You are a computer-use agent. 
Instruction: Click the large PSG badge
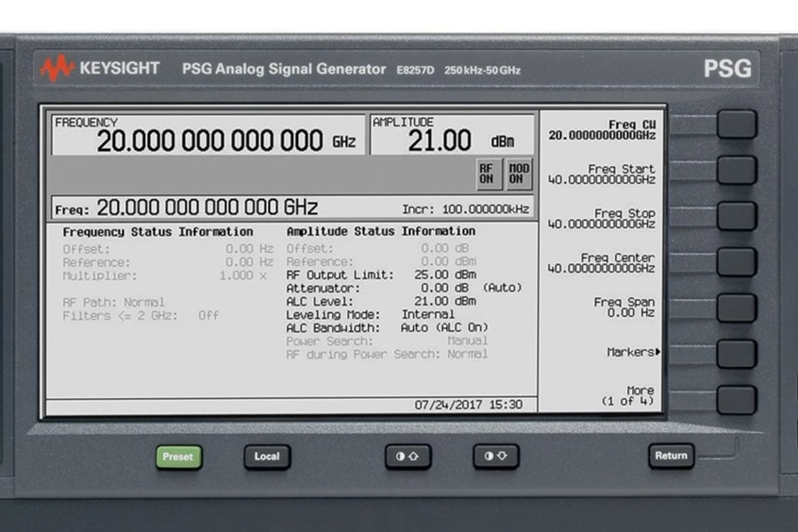[727, 69]
